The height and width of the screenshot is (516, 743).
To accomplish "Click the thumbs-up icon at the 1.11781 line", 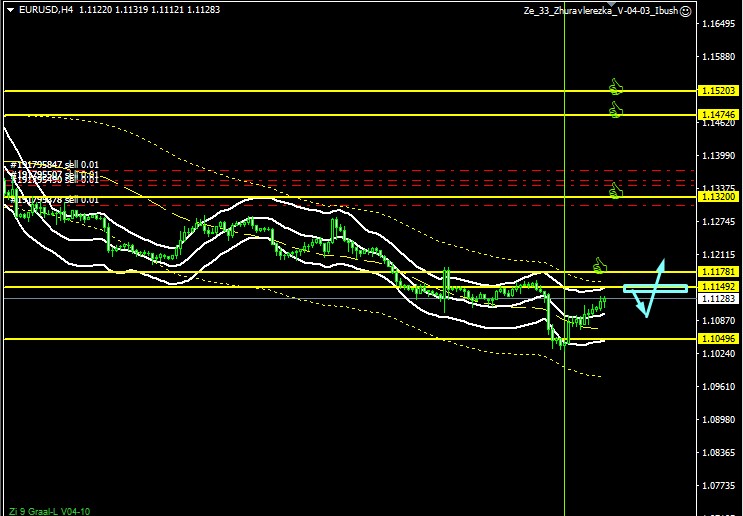I will pos(600,266).
